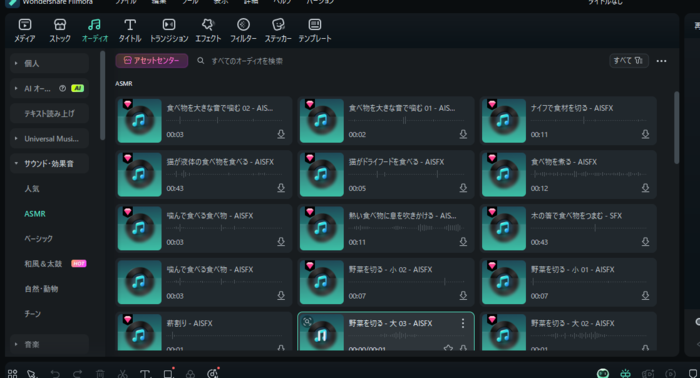Collapse the サウンド・効果音 category
Image resolution: width=700 pixels, height=378 pixels.
(x=49, y=164)
